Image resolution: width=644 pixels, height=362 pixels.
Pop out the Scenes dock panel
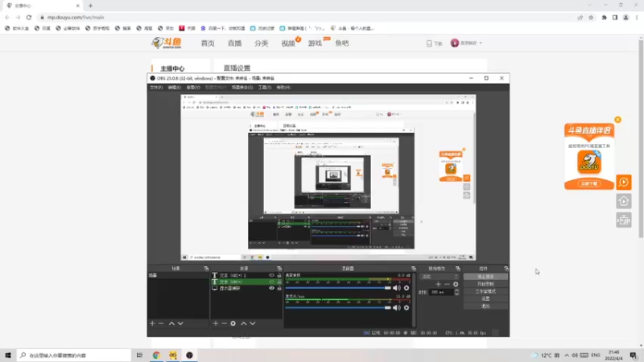(206, 269)
